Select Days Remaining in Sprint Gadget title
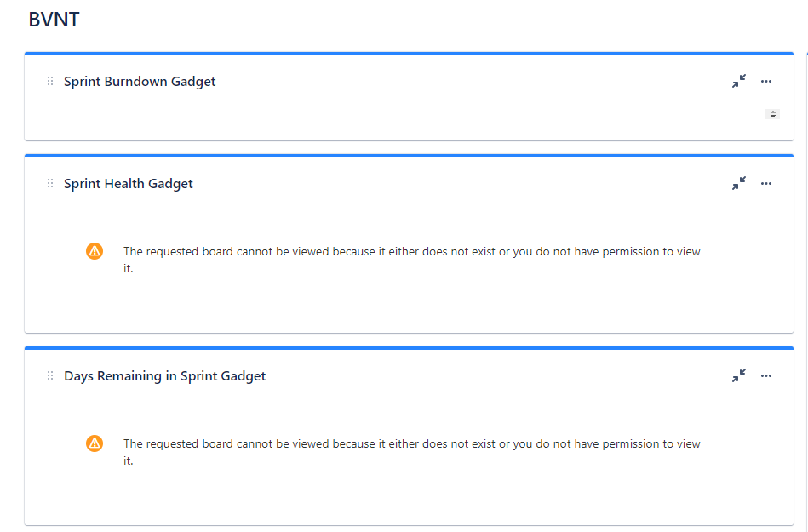Viewport: 808px width, 532px height. 165,376
